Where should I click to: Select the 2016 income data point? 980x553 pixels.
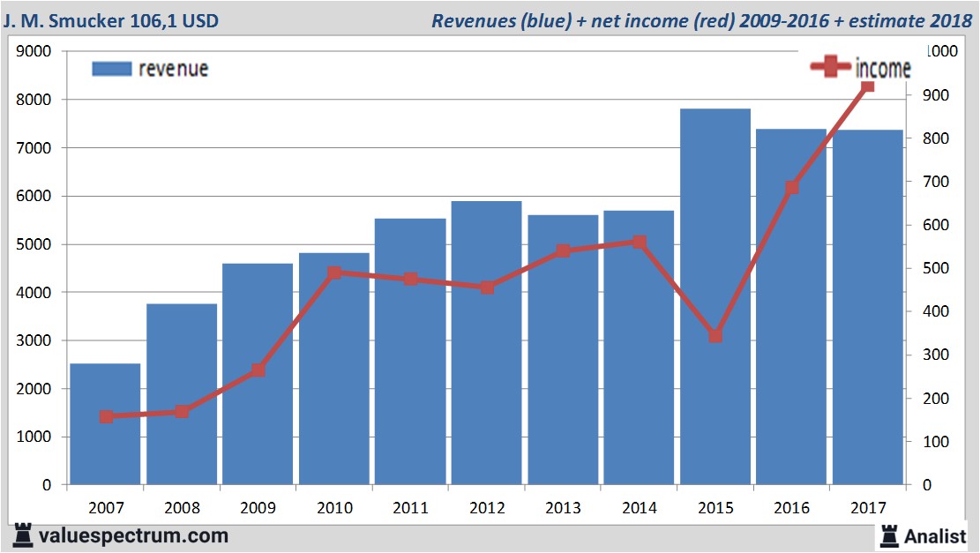792,188
